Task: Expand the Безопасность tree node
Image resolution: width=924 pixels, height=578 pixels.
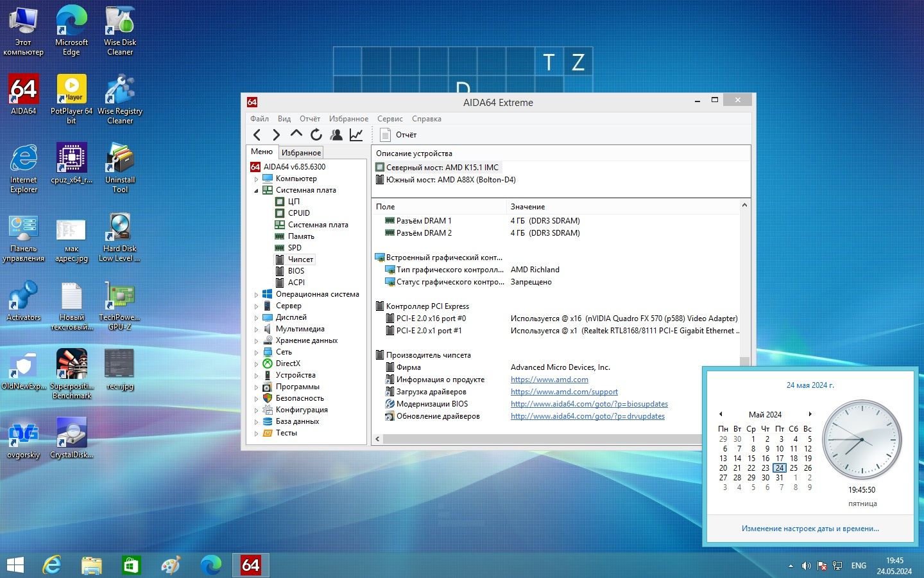Action: click(x=256, y=399)
